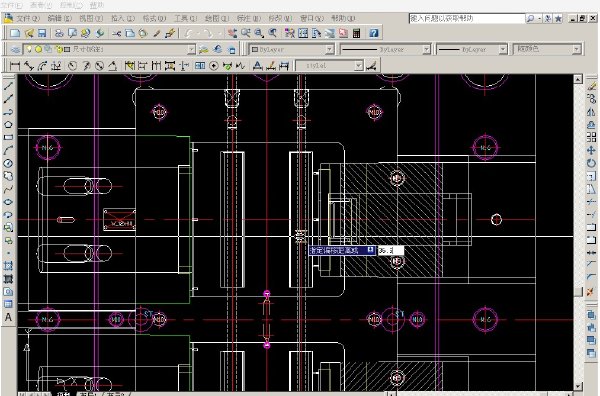Open an existing drawing file
The width and height of the screenshot is (600, 396).
click(x=29, y=33)
